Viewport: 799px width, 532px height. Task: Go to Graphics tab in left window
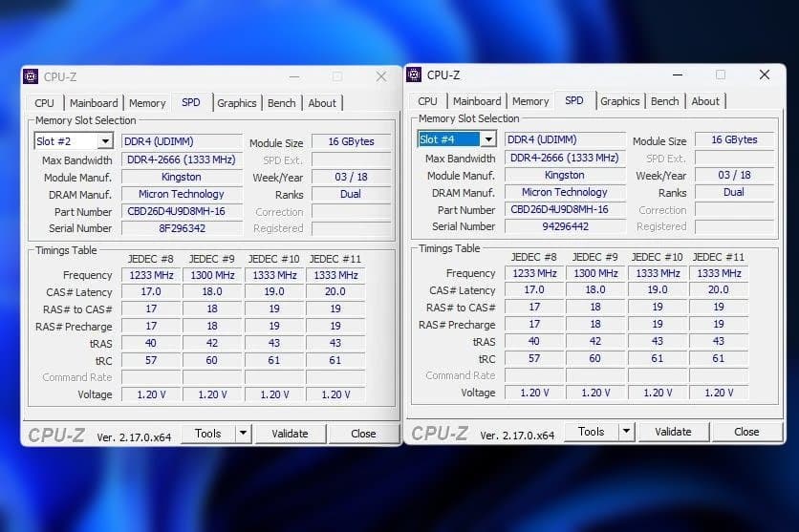[x=236, y=103]
